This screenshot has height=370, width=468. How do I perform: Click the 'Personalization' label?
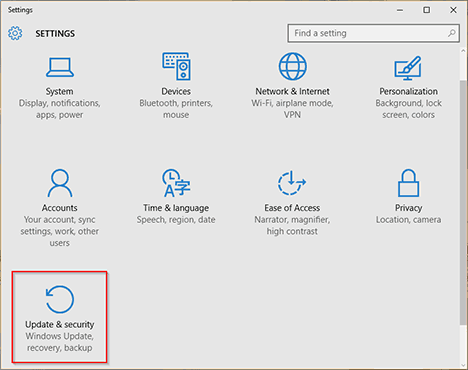(408, 91)
